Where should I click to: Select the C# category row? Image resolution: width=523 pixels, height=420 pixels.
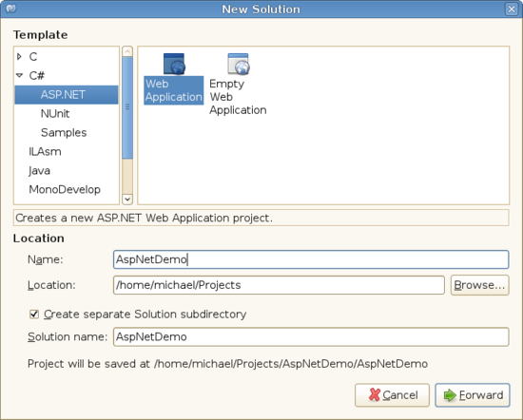point(67,76)
